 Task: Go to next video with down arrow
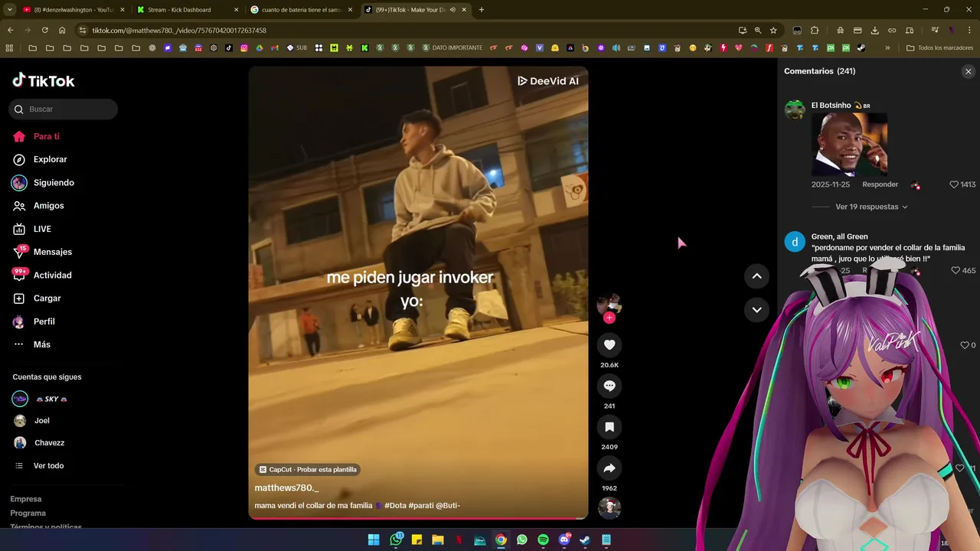[756, 310]
